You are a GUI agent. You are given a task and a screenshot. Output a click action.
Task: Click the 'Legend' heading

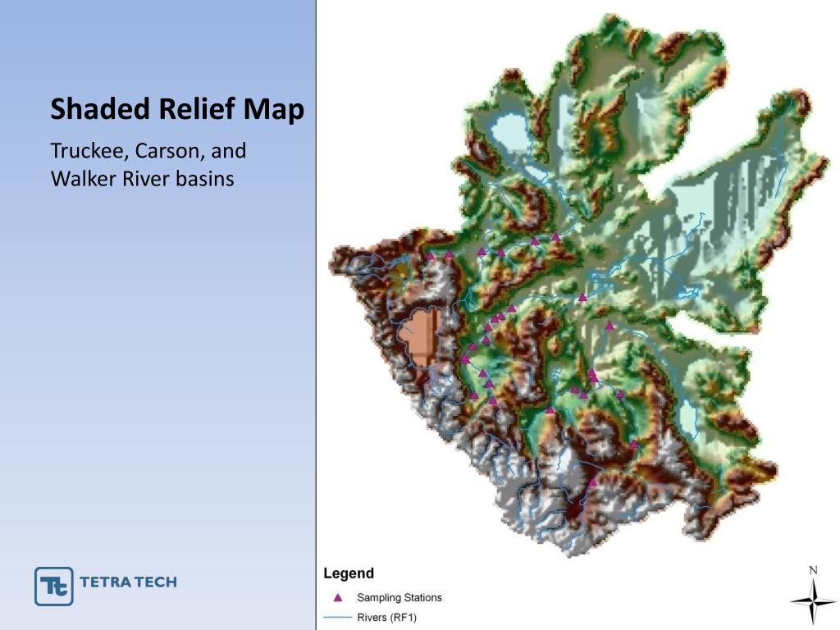coord(349,573)
